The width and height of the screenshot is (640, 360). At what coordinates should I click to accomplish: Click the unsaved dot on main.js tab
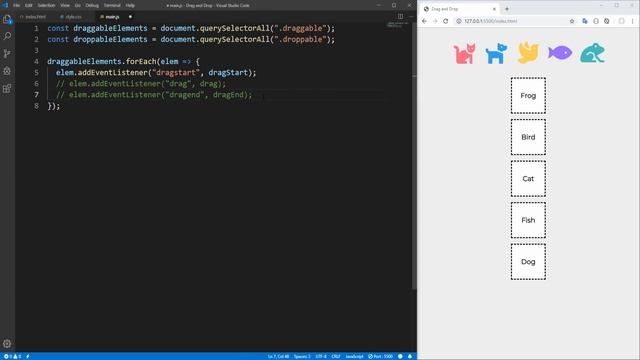click(130, 17)
